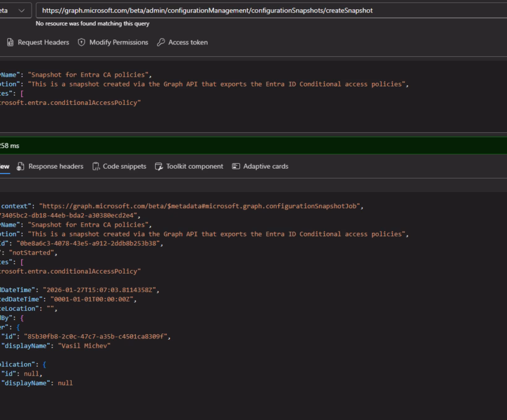Click the Code snippets icon
The height and width of the screenshot is (420, 507).
pos(96,166)
